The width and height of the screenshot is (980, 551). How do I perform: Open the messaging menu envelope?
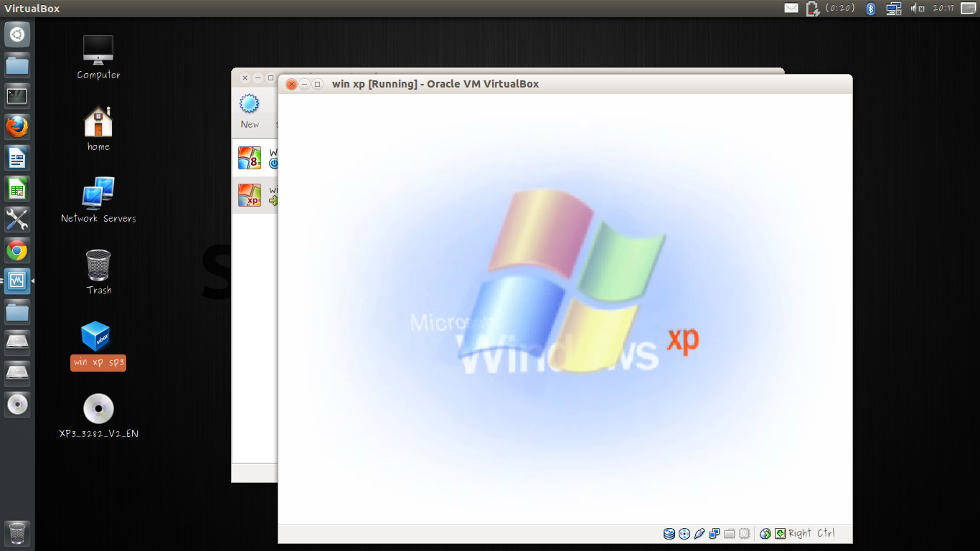coord(791,8)
